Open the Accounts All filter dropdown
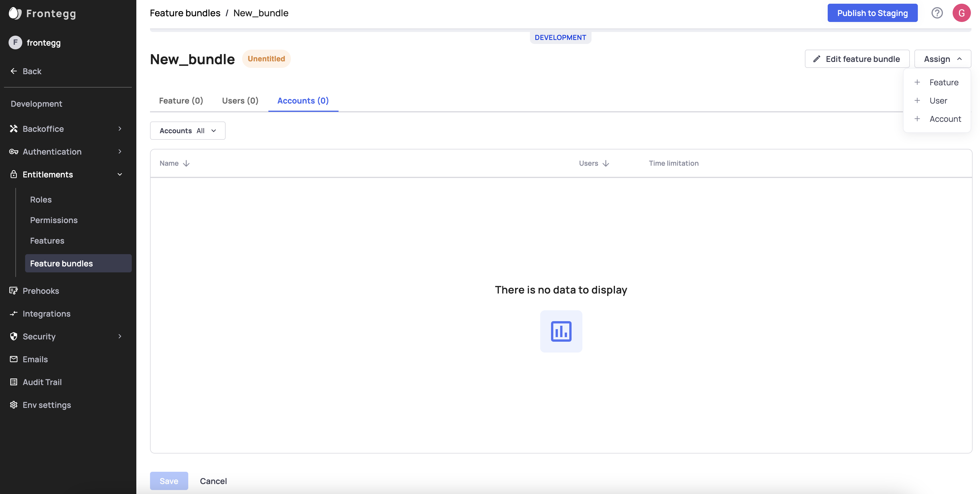Viewport: 980px width, 494px height. [188, 131]
